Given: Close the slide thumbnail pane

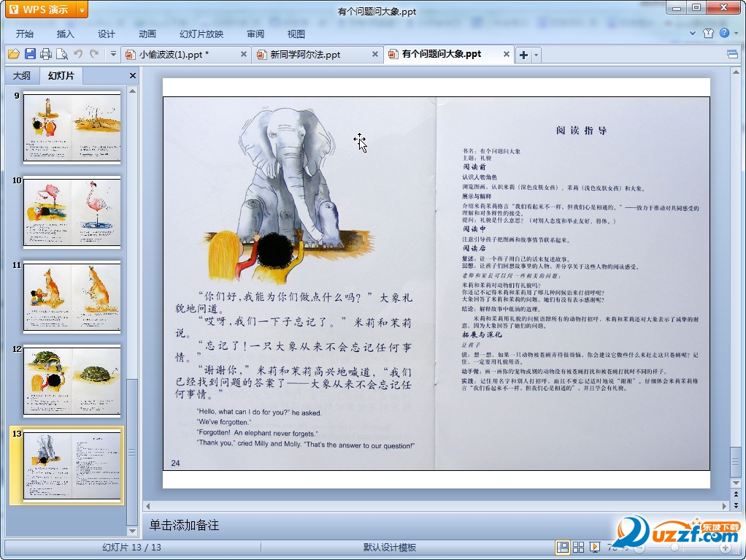Looking at the screenshot, I should (x=133, y=76).
